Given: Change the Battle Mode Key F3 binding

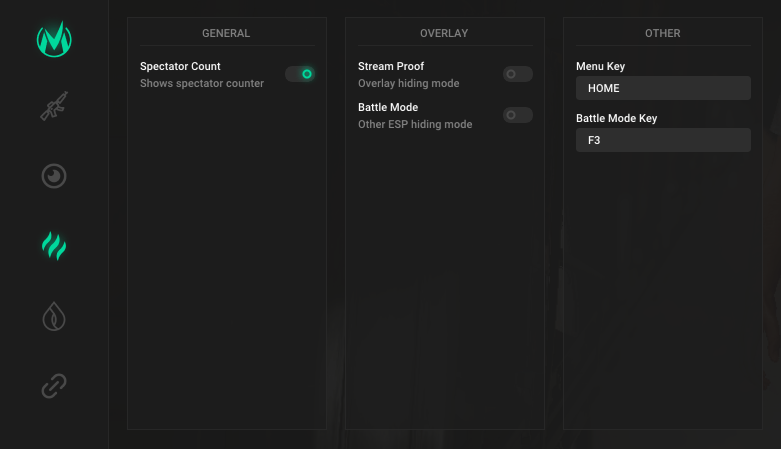Looking at the screenshot, I should click(x=663, y=141).
